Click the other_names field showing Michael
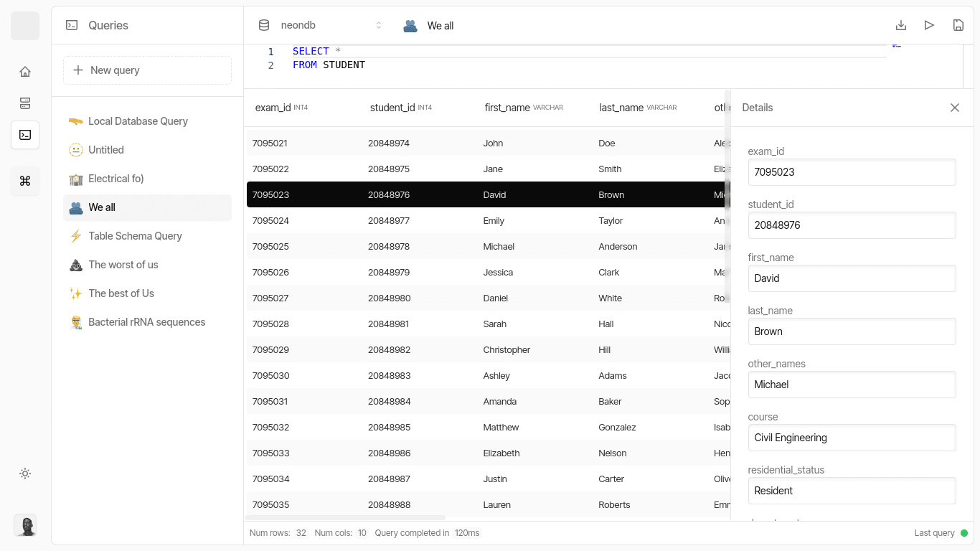The image size is (980, 551). [852, 385]
